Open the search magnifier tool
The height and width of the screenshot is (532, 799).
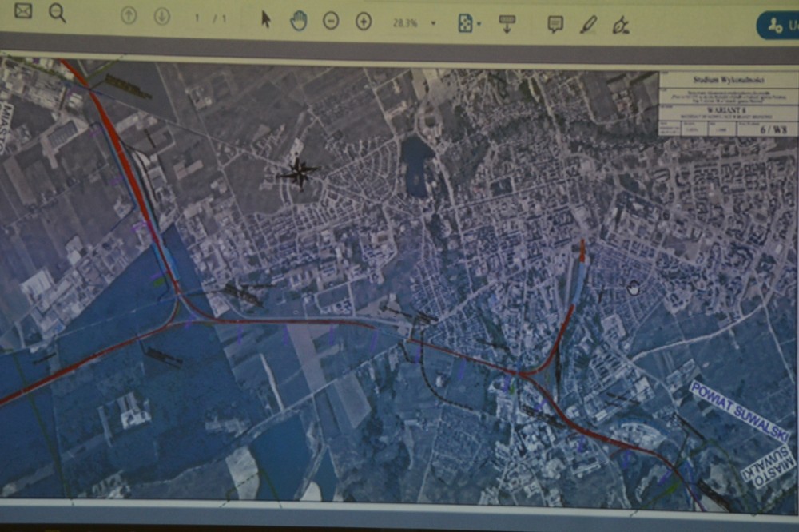(57, 13)
